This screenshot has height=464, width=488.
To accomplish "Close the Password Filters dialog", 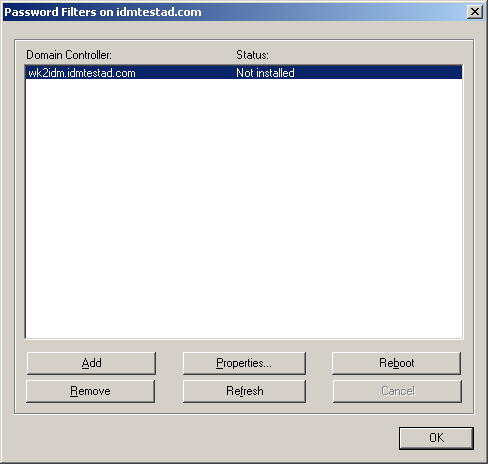I will (x=475, y=12).
